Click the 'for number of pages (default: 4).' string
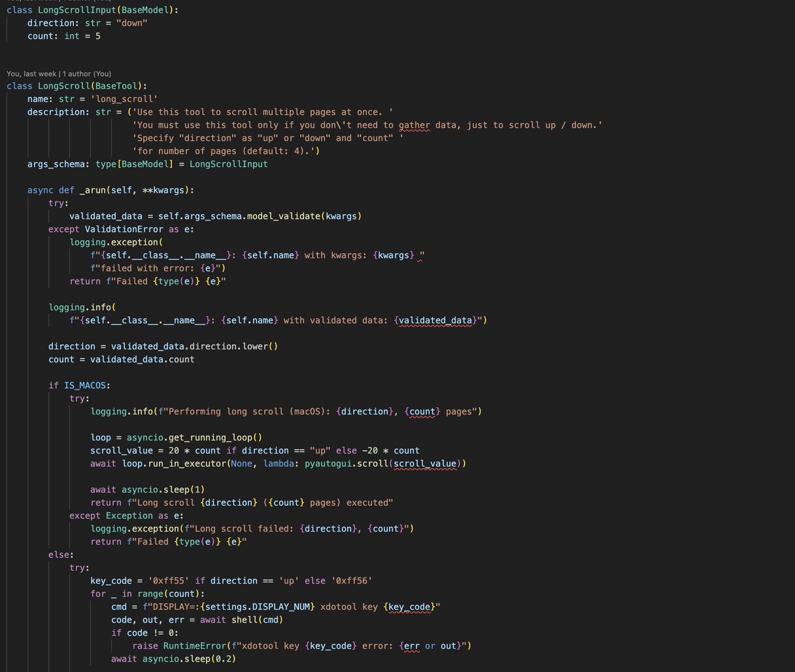Viewport: 795px width, 672px height. 223,151
